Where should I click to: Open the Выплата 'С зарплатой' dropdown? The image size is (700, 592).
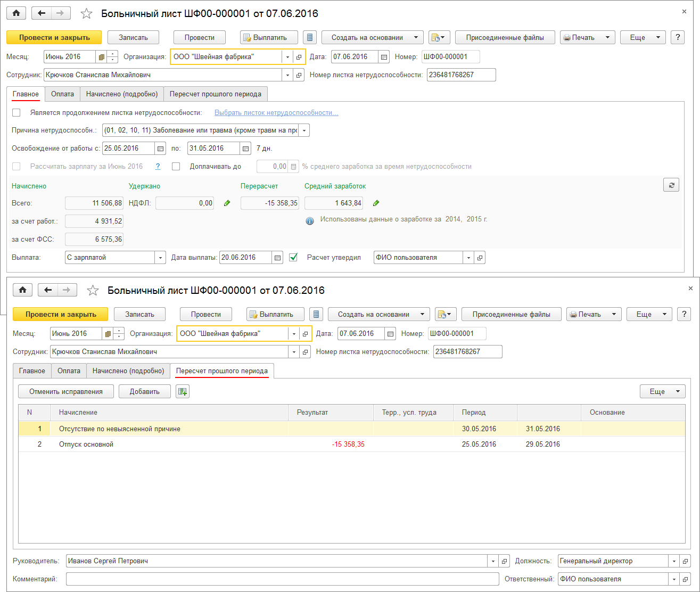160,258
